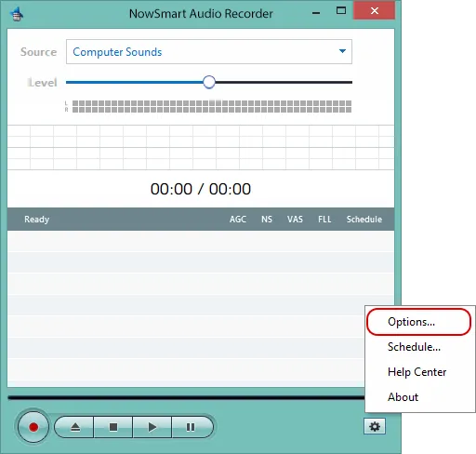The height and width of the screenshot is (454, 476).
Task: Close the NowSmart Audio Recorder window
Action: pyautogui.click(x=375, y=11)
